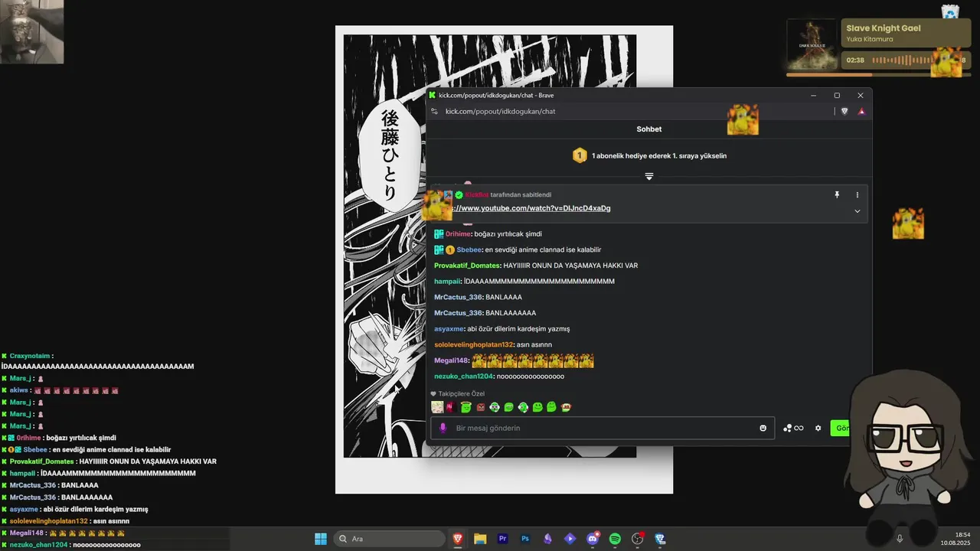Open Recycle Bin desktop icon
Screen dimensions: 980x551
click(950, 11)
